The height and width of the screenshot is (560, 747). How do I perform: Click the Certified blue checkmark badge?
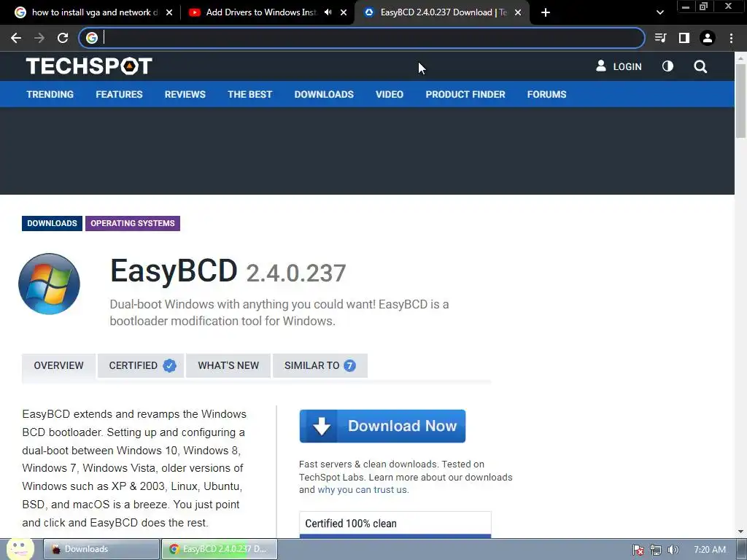[x=169, y=366]
